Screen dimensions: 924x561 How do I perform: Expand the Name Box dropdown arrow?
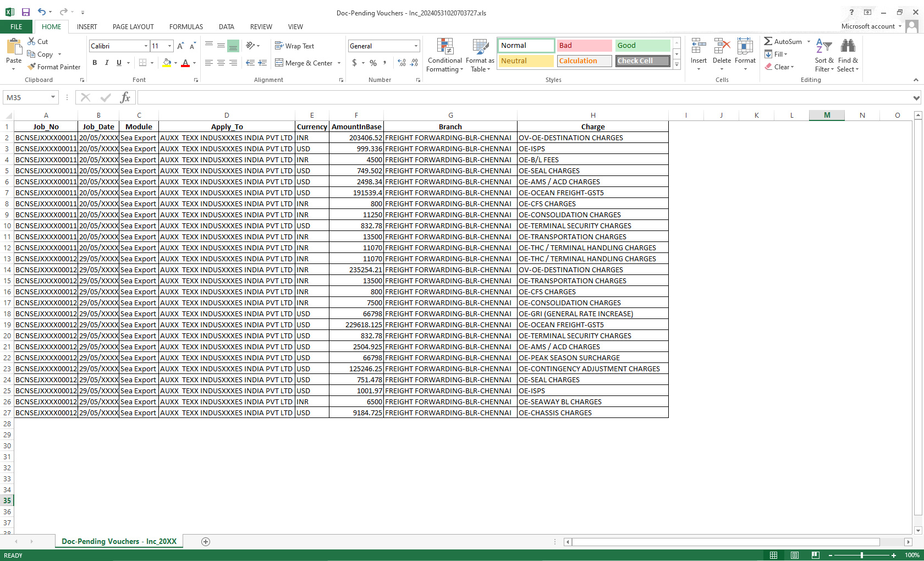53,97
